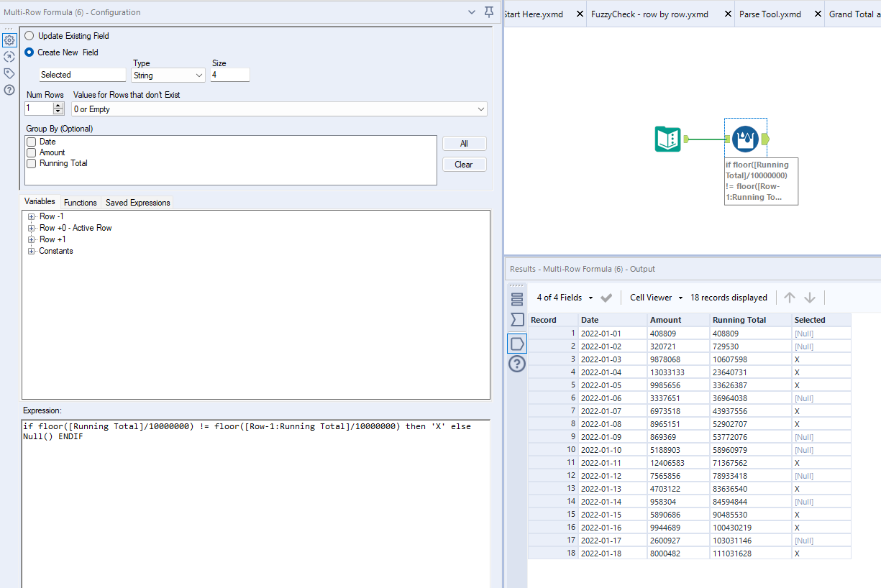
Task: Open the configuration gear icon in sidebar
Action: pyautogui.click(x=9, y=40)
